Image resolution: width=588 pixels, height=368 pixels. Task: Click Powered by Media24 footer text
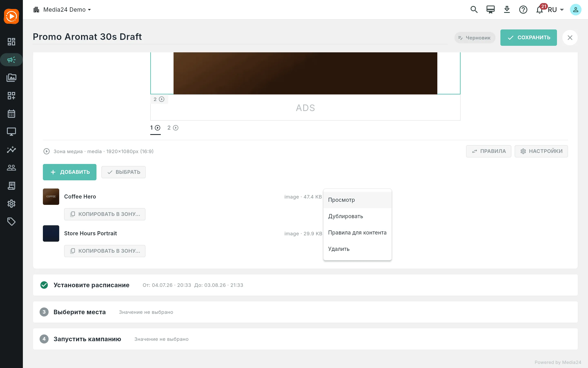558,362
